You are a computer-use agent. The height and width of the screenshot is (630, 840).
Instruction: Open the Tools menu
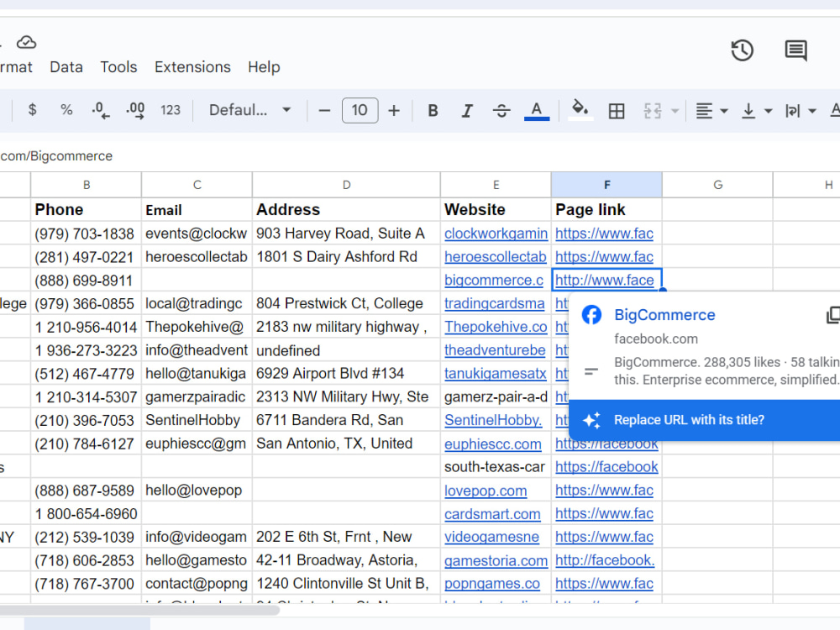point(118,67)
